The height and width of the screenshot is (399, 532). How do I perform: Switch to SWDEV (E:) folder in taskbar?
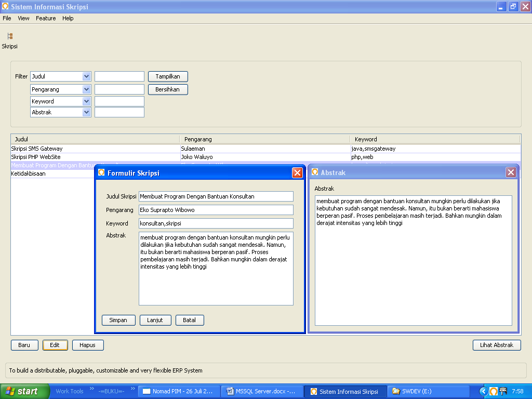(x=429, y=391)
